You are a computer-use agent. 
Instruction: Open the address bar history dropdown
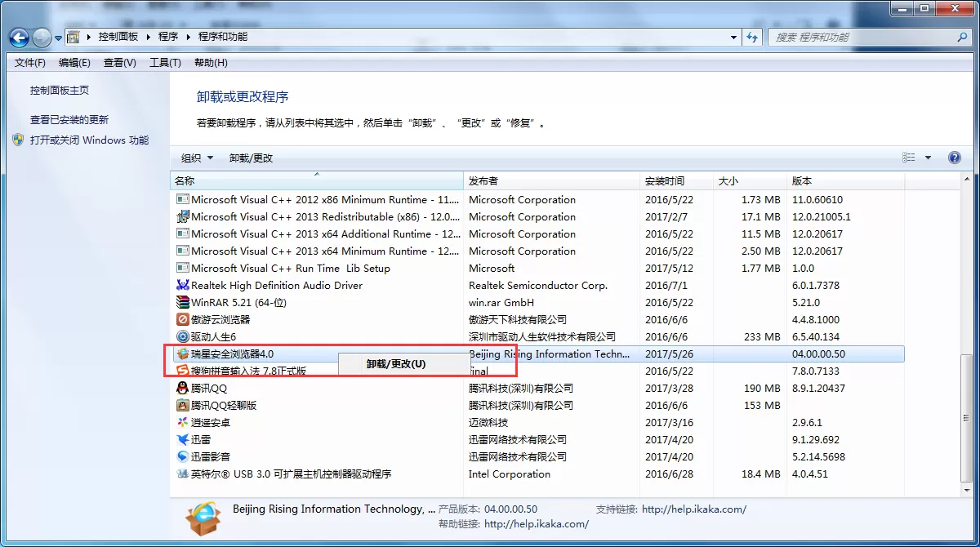[x=733, y=38]
